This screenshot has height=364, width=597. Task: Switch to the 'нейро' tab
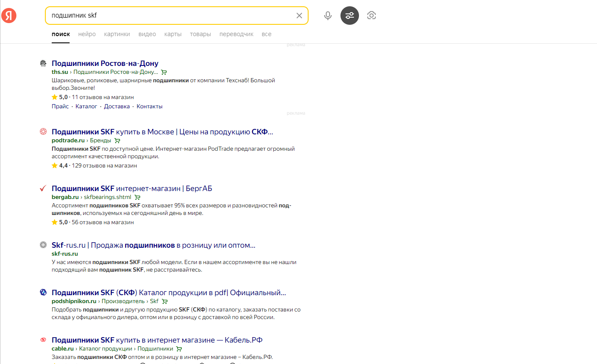(87, 34)
